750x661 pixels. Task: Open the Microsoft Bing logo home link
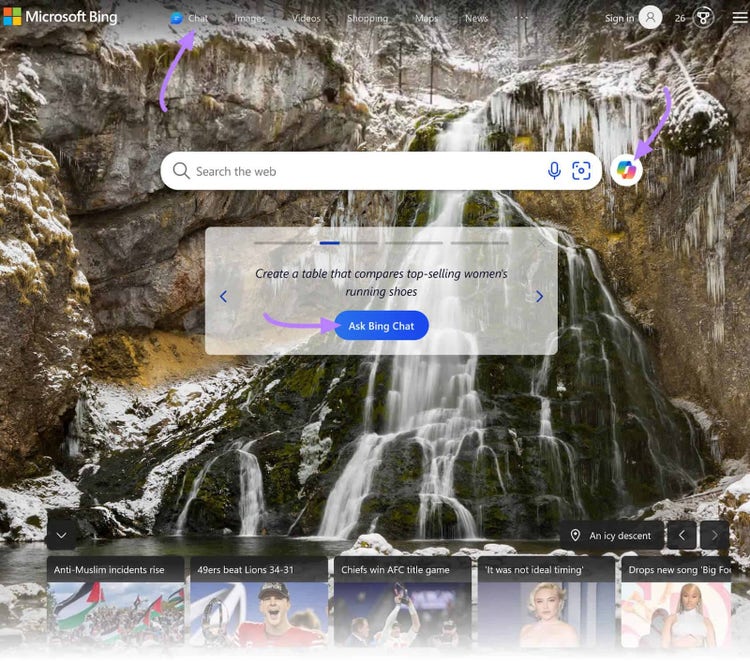click(60, 17)
